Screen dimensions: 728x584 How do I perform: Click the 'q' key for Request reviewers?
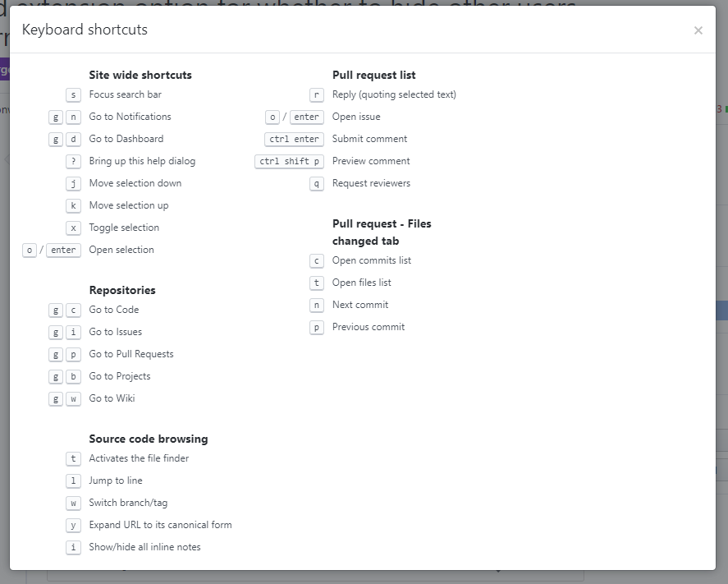tap(317, 183)
